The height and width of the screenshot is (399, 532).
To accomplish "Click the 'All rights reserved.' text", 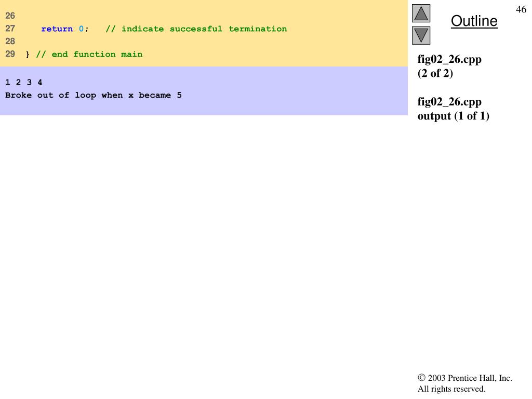I will point(451,389).
